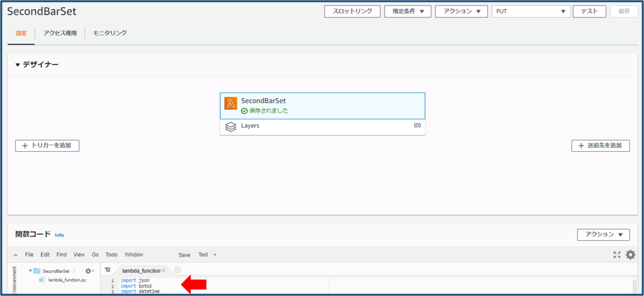Click the 'import boto3' code line
This screenshot has height=296, width=644.
coord(136,286)
